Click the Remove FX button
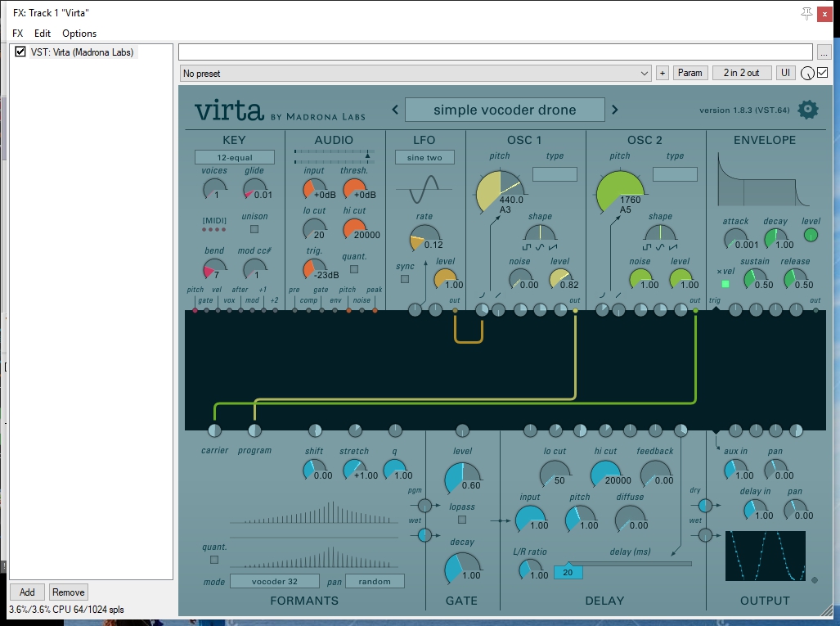Screen dimensions: 840x626 coord(68,592)
